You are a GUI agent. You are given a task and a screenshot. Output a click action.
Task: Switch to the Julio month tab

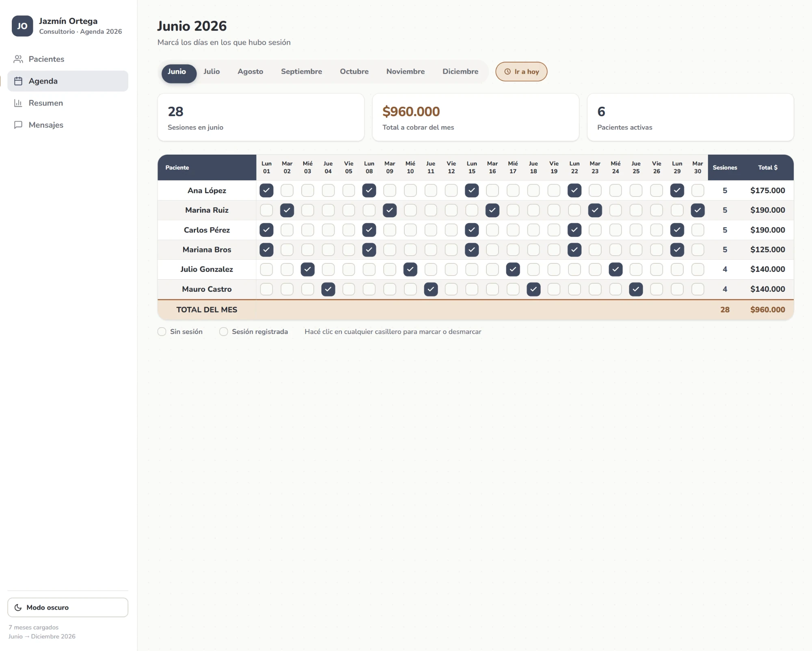coord(212,72)
